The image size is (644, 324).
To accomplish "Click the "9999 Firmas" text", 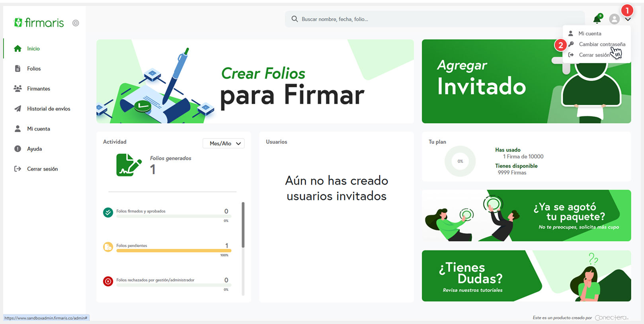I will coord(512,173).
